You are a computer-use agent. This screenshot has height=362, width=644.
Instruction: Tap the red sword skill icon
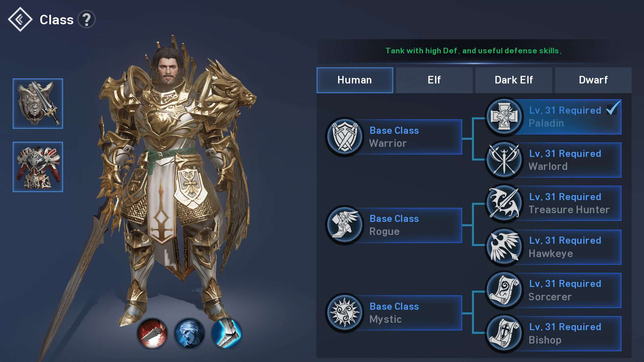point(152,334)
